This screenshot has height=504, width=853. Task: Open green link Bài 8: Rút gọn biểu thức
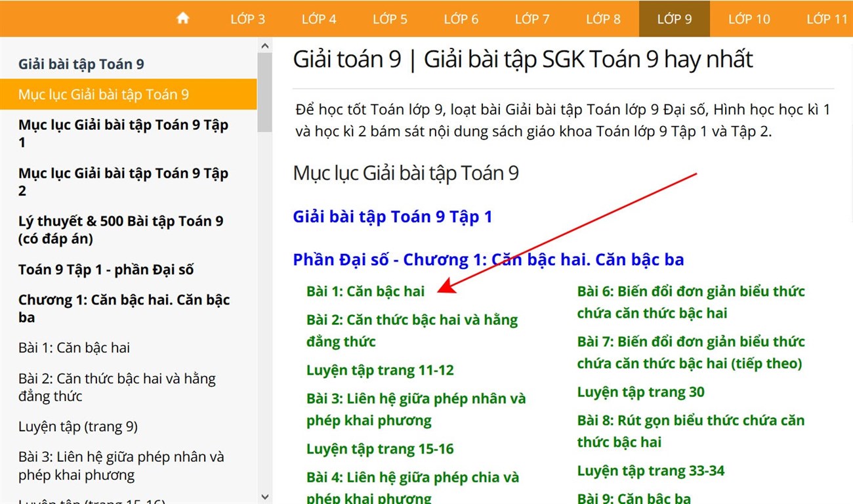(x=691, y=431)
